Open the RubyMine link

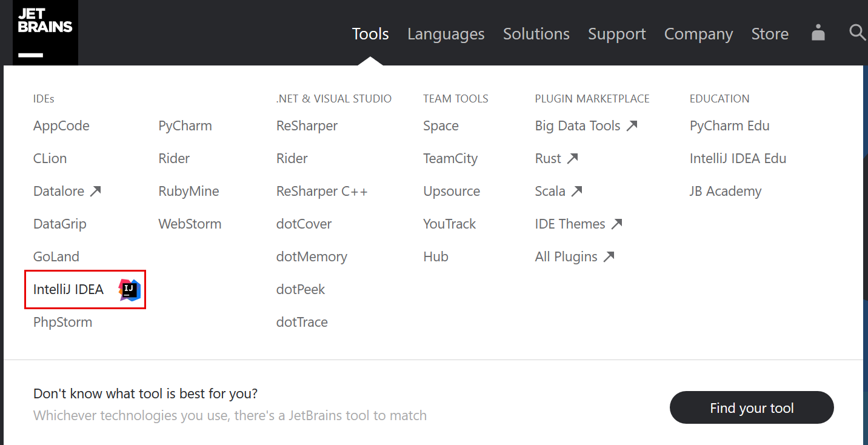point(189,192)
